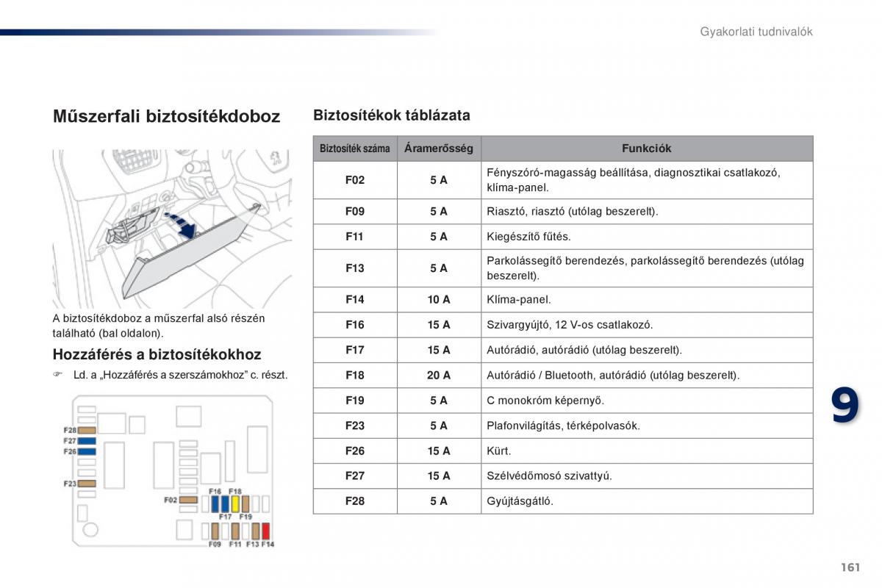Select the F14 Klíma-panel table row
This screenshot has width=882, height=588.
tap(563, 300)
